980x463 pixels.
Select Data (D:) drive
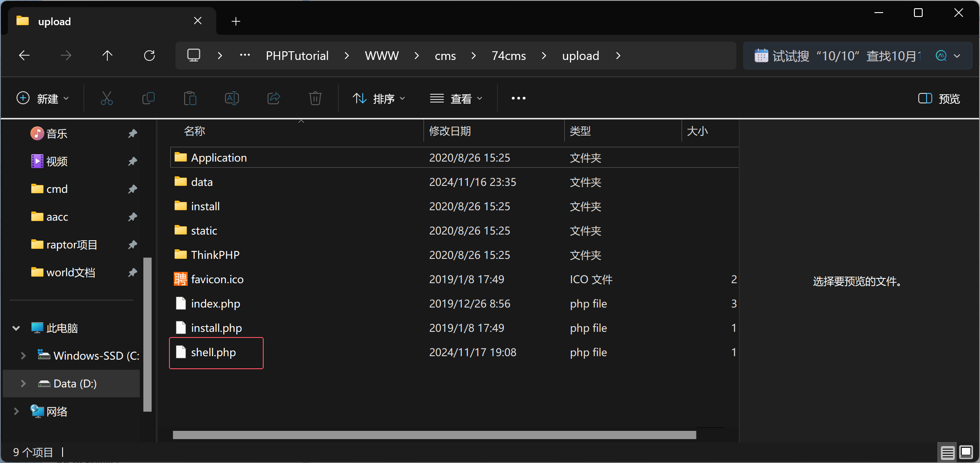click(71, 384)
